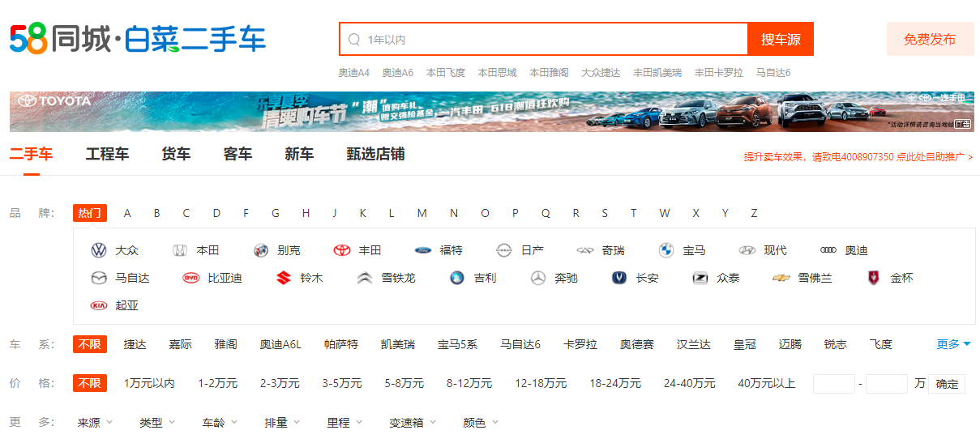Open the 排量 dropdown filter
Viewport: 980px width, 443px height.
[282, 422]
